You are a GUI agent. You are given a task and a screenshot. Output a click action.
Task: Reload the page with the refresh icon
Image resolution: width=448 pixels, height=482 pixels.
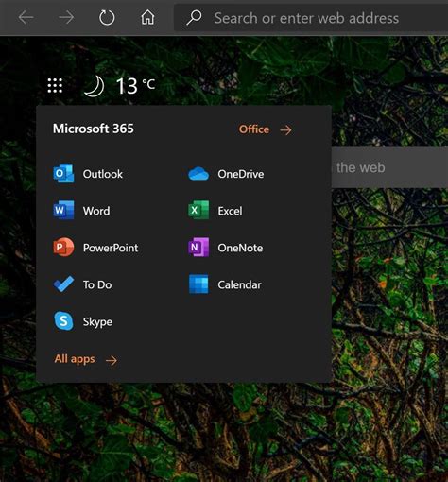click(107, 17)
